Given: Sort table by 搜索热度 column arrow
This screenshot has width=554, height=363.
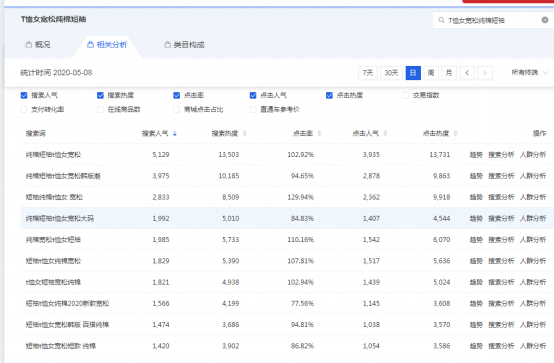Looking at the screenshot, I should [244, 134].
